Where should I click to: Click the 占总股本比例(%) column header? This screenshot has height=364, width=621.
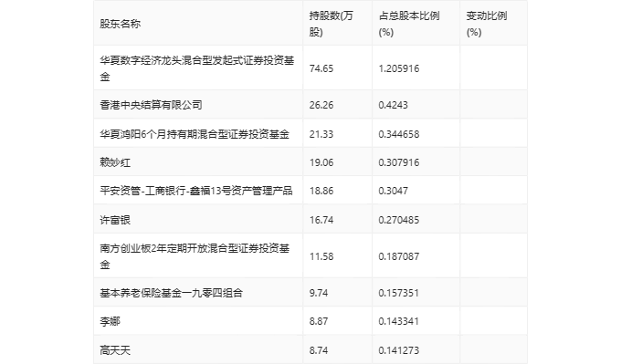coord(409,24)
